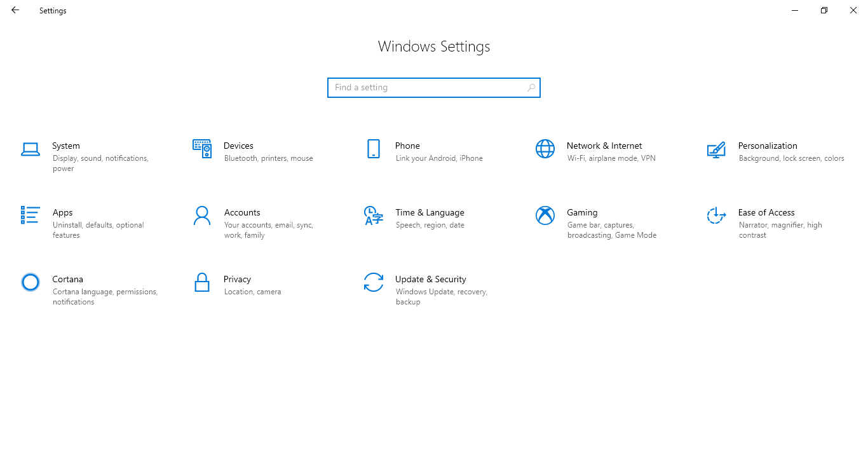The height and width of the screenshot is (457, 868).
Task: Click the Network & Internet globe icon
Action: [x=545, y=149]
